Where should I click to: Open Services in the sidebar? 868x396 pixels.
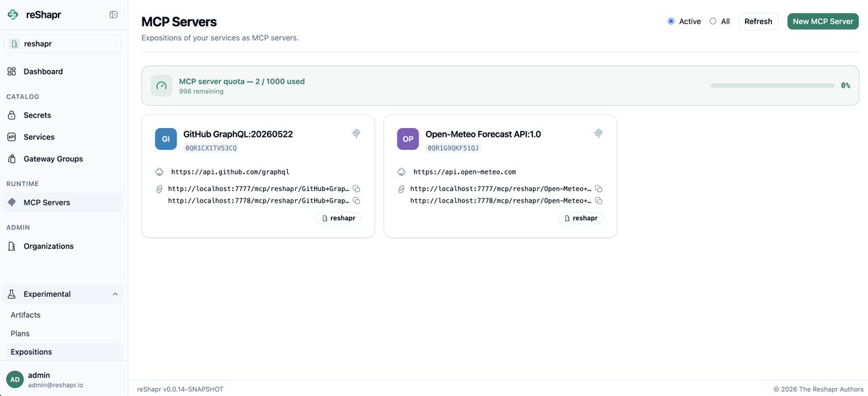pos(62,137)
